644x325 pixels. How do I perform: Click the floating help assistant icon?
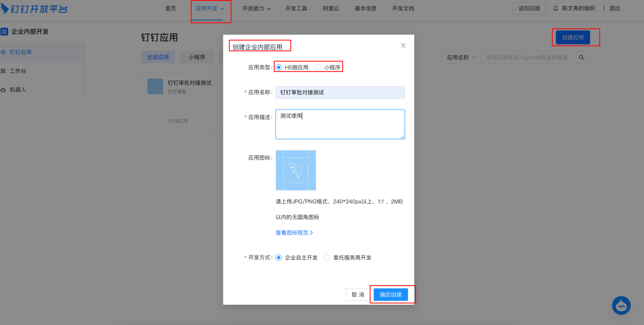pyautogui.click(x=621, y=306)
